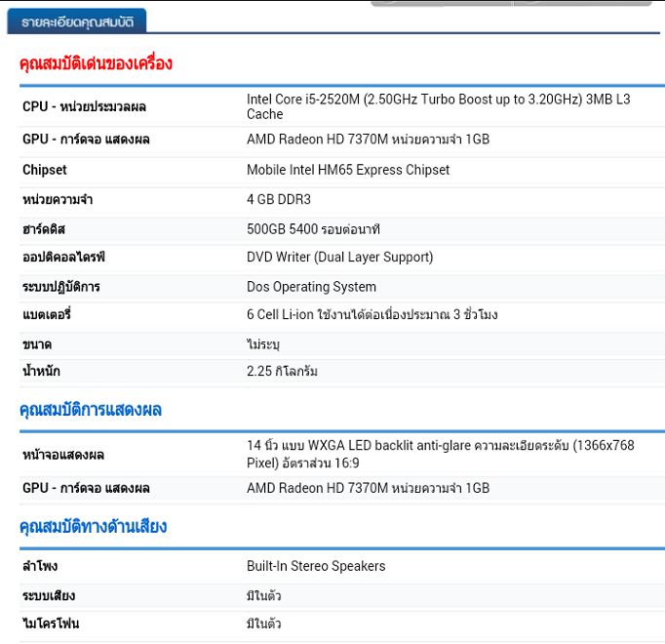Select the value ไม่ระบุ

[263, 344]
